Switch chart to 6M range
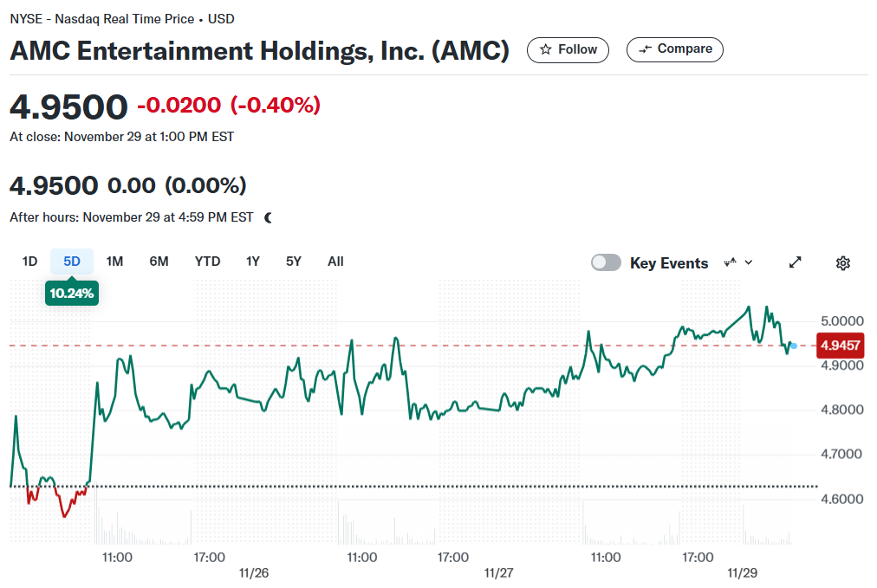 pyautogui.click(x=159, y=262)
